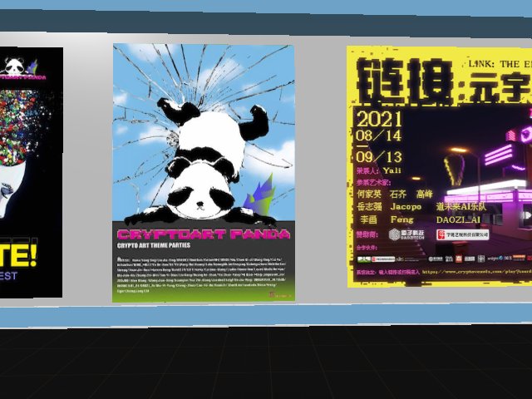Viewport: 532px width, 399px height.
Task: Click the artist name 岳志强
Action: coord(369,207)
